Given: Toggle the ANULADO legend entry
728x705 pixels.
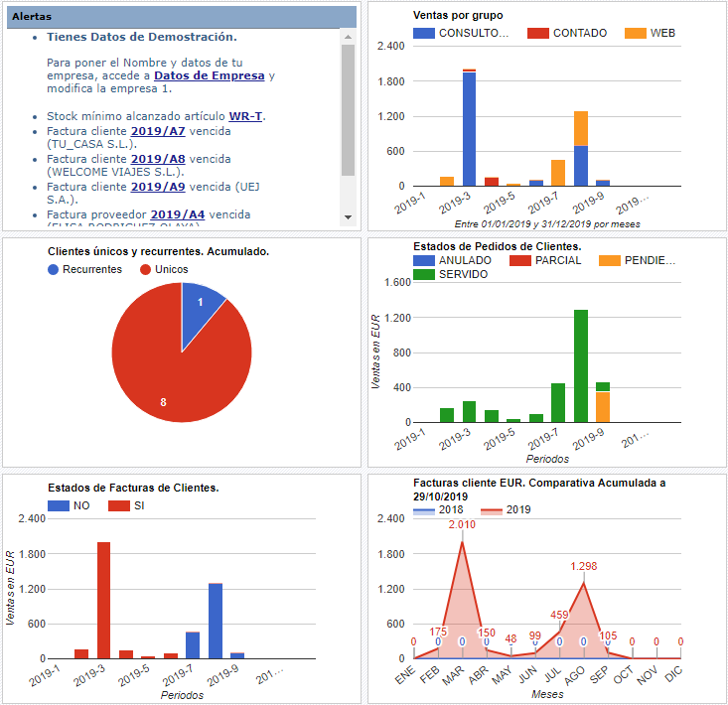Looking at the screenshot, I should [x=451, y=260].
